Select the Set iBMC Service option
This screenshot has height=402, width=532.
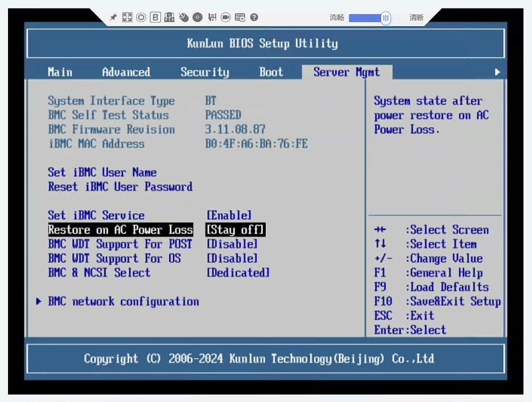pos(96,215)
